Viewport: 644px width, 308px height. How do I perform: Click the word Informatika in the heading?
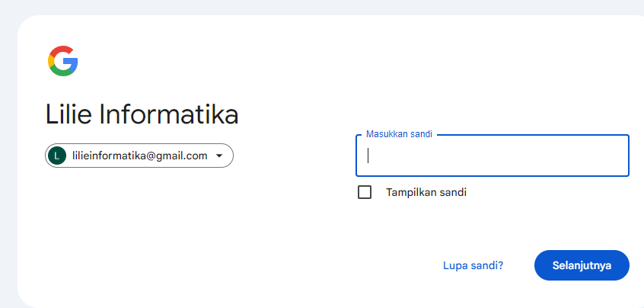(x=169, y=114)
